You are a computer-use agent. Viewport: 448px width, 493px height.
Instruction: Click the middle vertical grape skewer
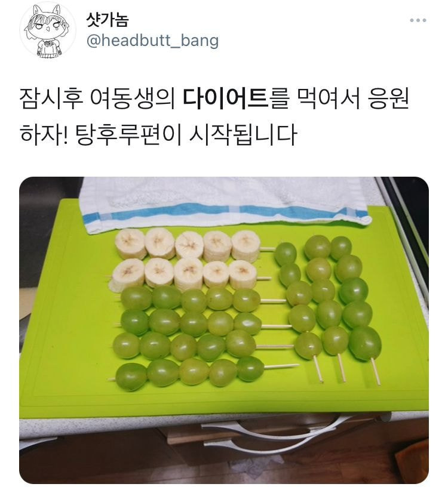(x=327, y=310)
